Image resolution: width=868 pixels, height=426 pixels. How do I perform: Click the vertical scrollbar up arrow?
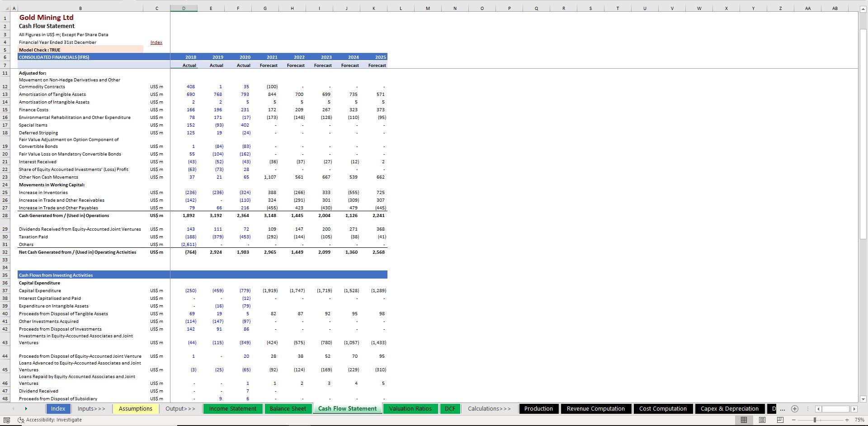click(863, 9)
